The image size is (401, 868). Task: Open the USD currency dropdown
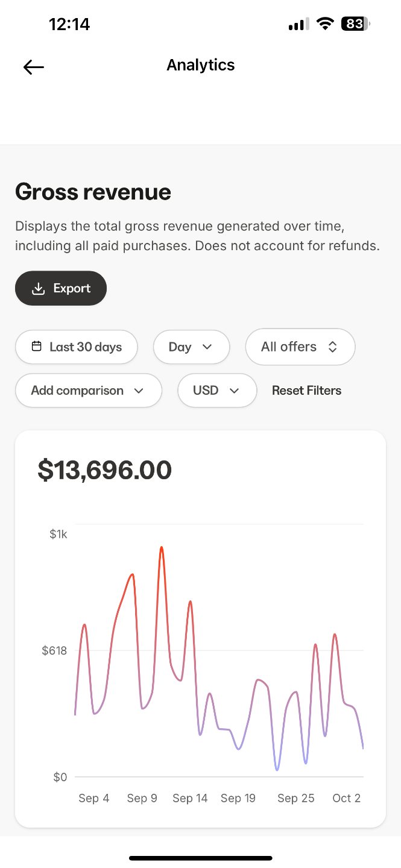[216, 391]
